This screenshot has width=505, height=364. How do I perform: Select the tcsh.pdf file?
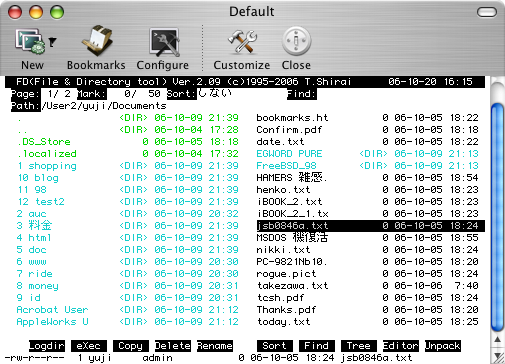pos(368,298)
